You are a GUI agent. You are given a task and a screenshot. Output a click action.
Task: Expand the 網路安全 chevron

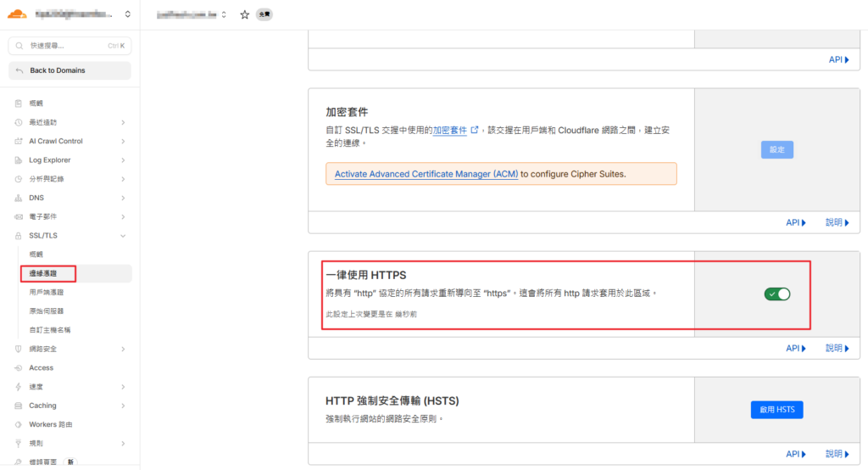click(123, 349)
